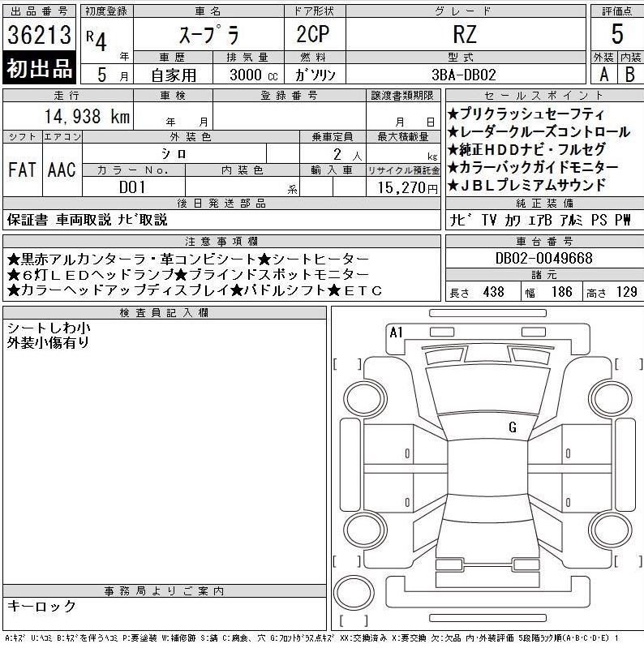The height and width of the screenshot is (648, 644).
Task: Select the length value 438
Action: tap(493, 292)
